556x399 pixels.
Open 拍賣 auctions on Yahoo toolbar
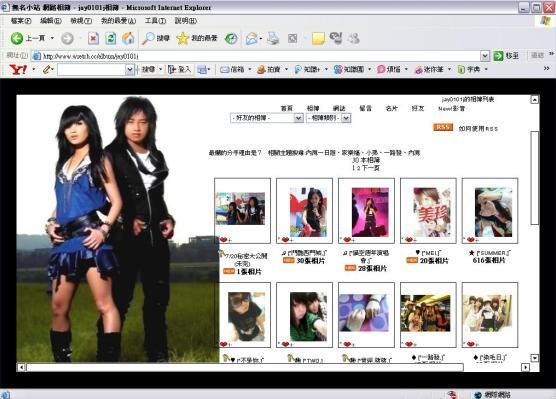[269, 70]
